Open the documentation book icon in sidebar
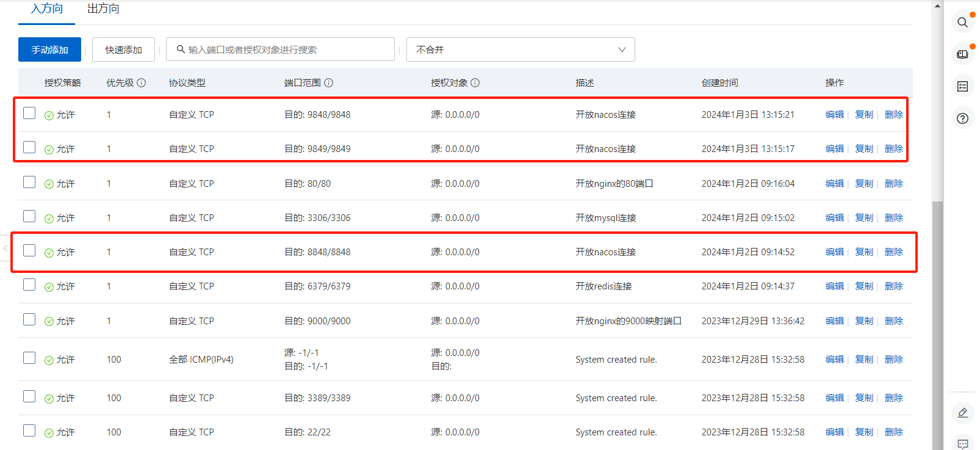 click(x=962, y=54)
